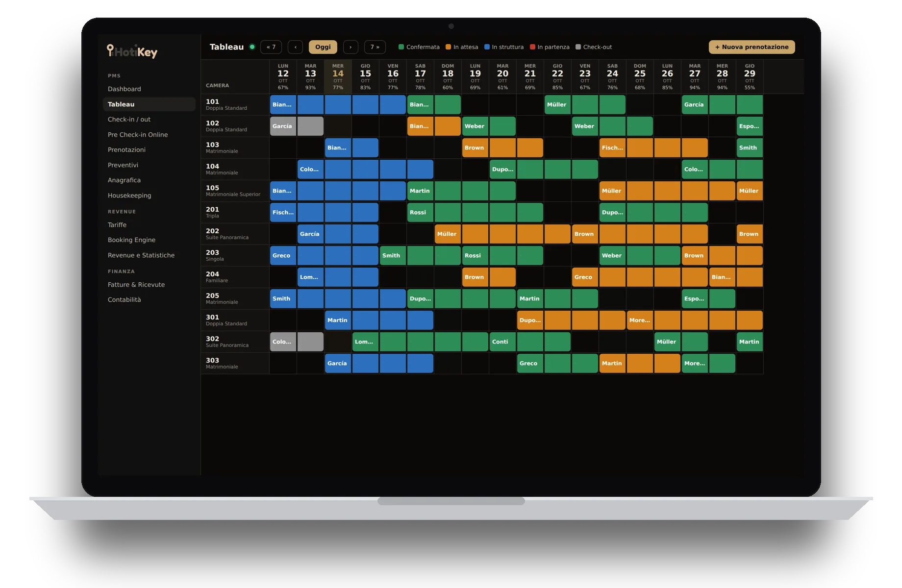The width and height of the screenshot is (902, 588).
Task: Click the Confermata legend green swatch
Action: click(x=401, y=47)
